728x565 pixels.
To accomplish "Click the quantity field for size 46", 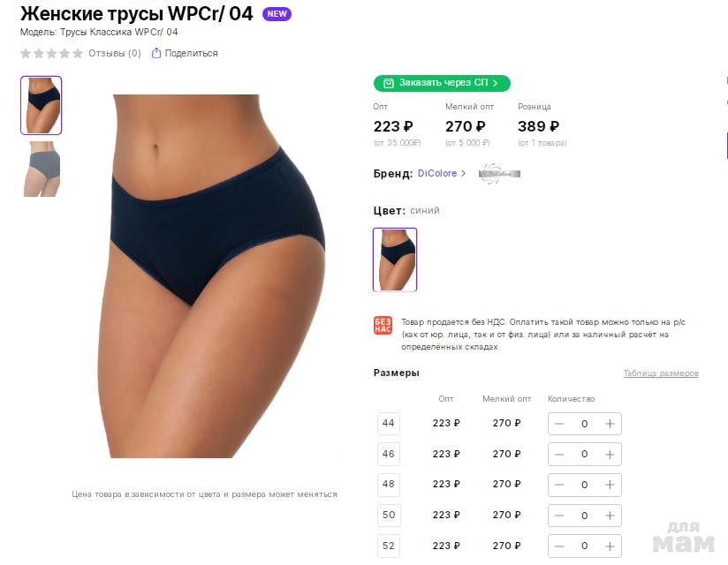I will click(585, 454).
